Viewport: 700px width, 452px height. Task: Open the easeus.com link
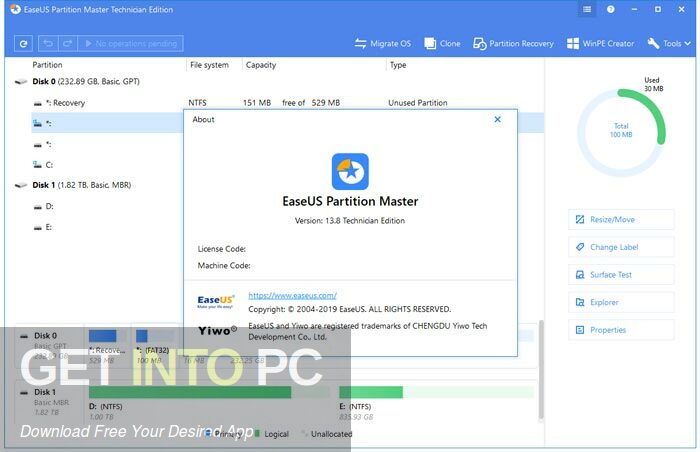point(292,295)
